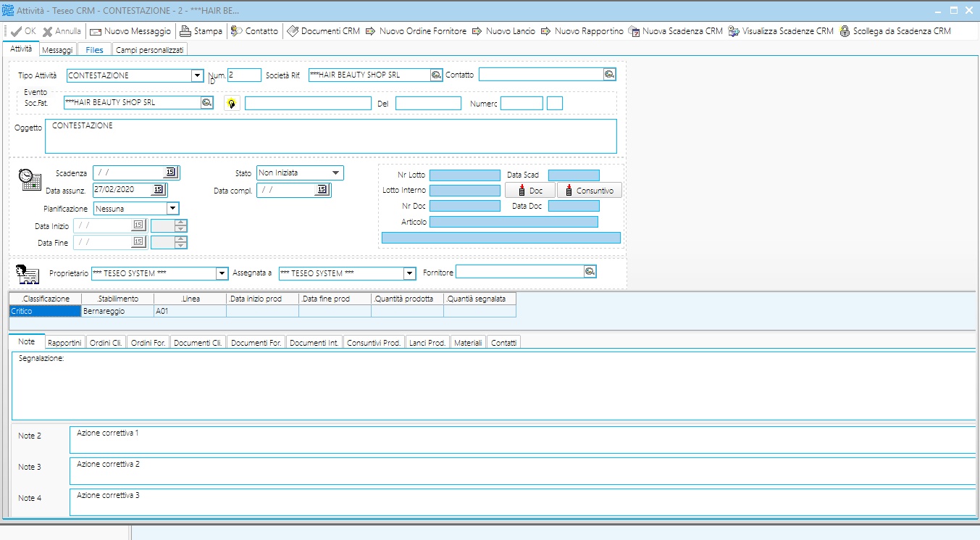Click the lightbulb icon beside Soc.Fat.
The height and width of the screenshot is (540, 980).
232,104
